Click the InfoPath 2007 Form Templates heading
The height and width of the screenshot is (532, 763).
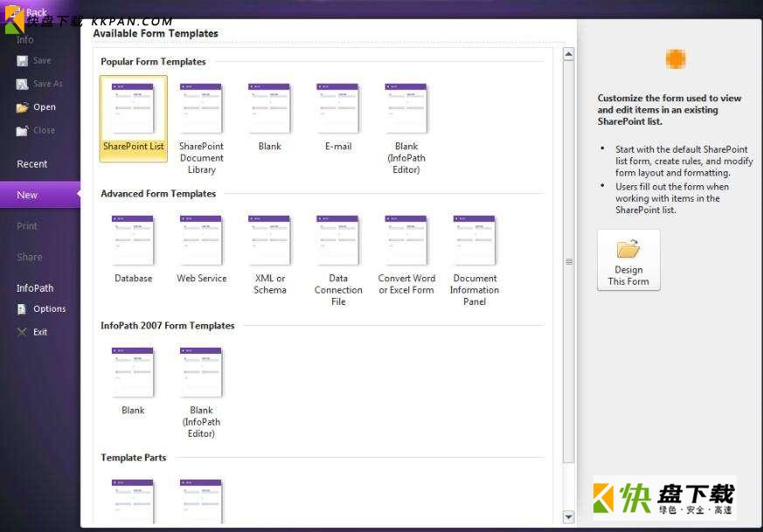(168, 326)
